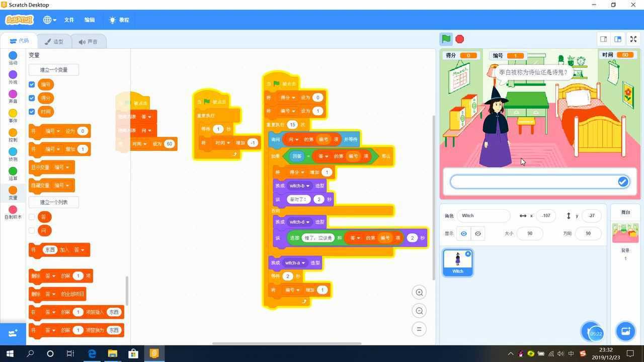Hide the sprite using the crossed-eye icon
The height and width of the screenshot is (362, 644).
pyautogui.click(x=478, y=233)
